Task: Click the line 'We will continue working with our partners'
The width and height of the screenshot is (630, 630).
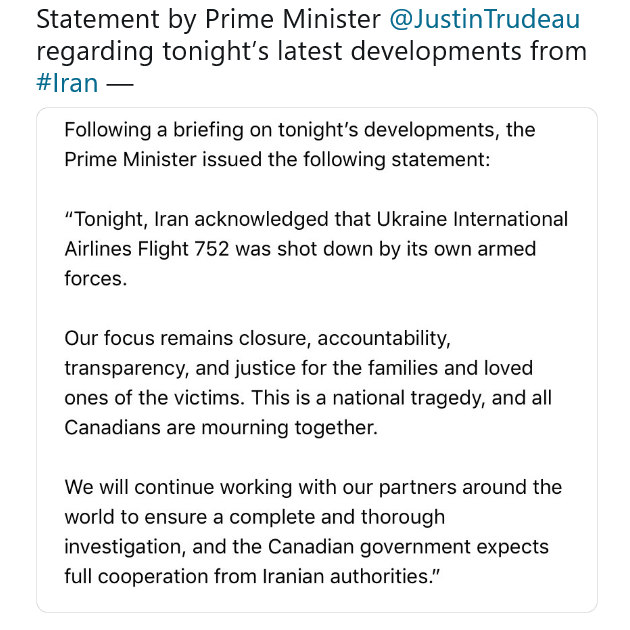Action: pos(313,487)
